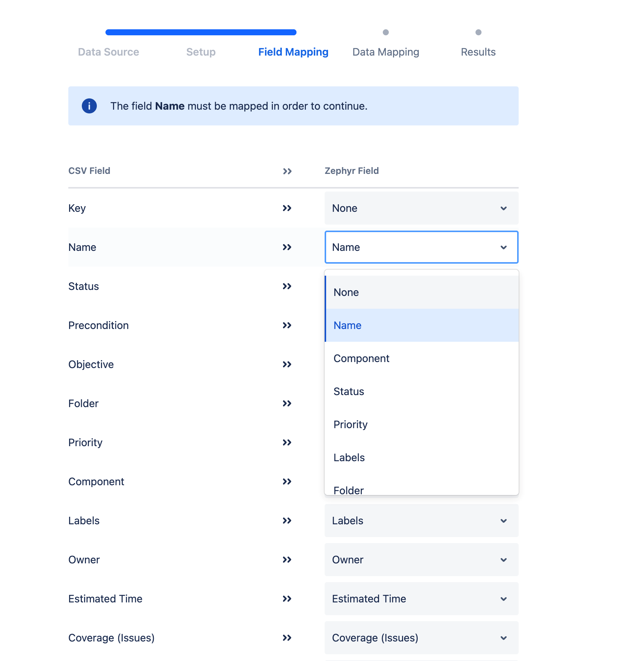Open the Coverage (Issues) mapping dropdown

click(421, 638)
